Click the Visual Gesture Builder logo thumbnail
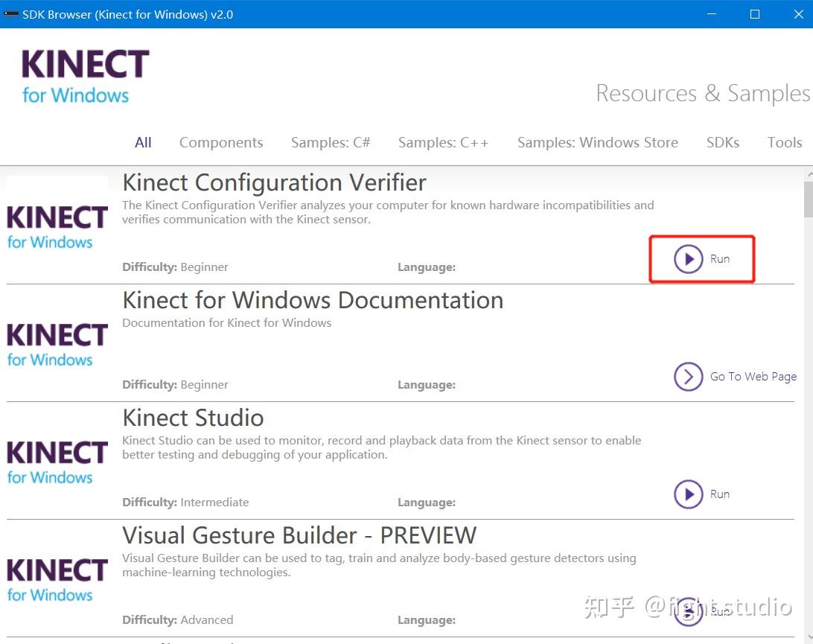Screen dimensions: 813x644 pos(57,580)
